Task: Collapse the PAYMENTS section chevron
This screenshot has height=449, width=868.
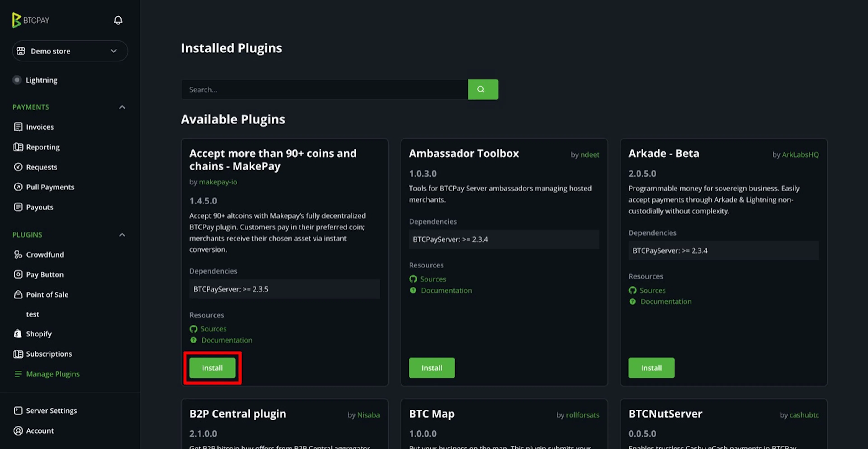Action: pyautogui.click(x=122, y=107)
